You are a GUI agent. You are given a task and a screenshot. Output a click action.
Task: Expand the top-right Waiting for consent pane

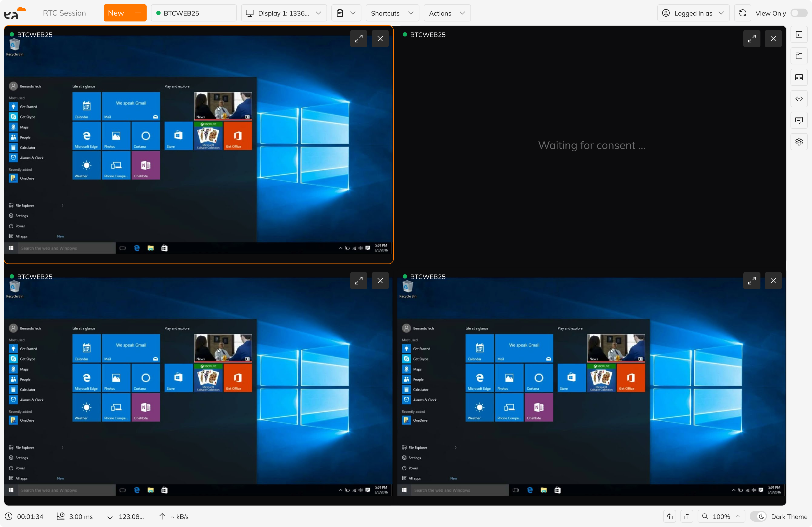point(752,39)
